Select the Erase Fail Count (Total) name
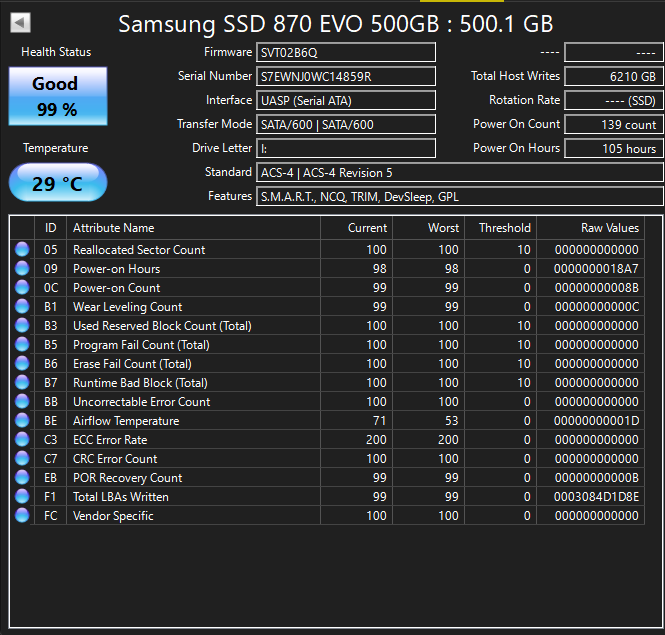 [x=132, y=364]
